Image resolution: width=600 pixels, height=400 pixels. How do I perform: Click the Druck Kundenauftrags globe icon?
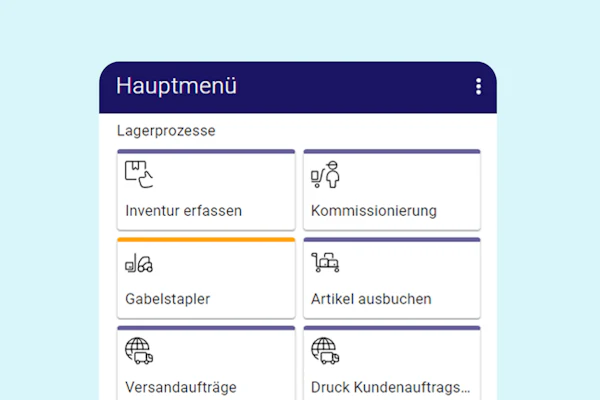coord(325,351)
